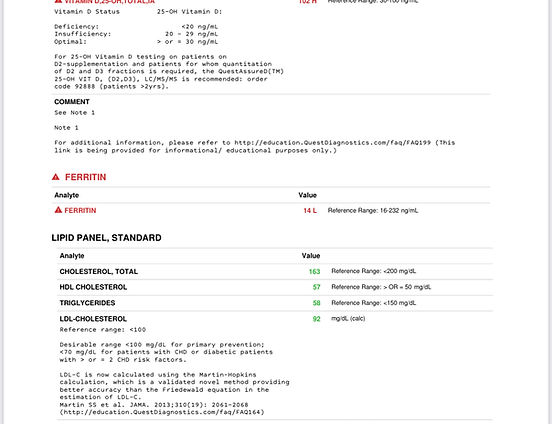Click the LDL-CHOLESTEROL row label
Viewport: 552px width, 424px height.
tap(93, 319)
